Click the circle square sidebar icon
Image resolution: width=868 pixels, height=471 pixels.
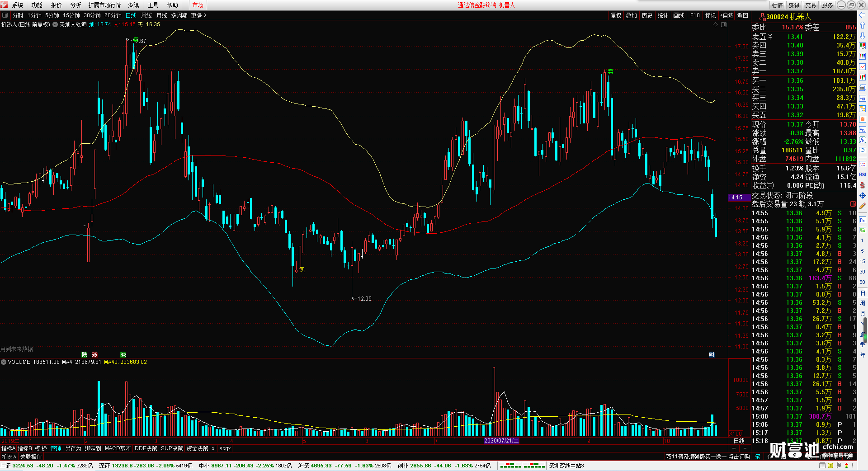(x=863, y=151)
